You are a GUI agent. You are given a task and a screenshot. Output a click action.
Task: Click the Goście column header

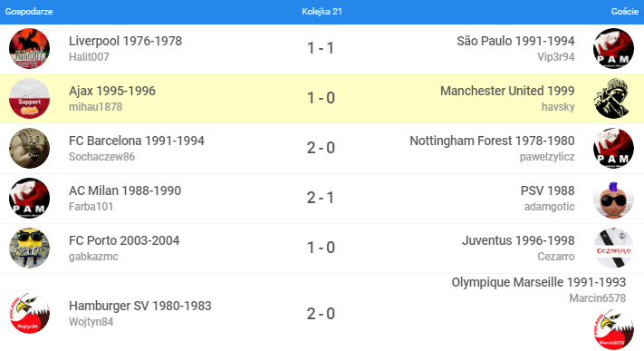pos(625,12)
